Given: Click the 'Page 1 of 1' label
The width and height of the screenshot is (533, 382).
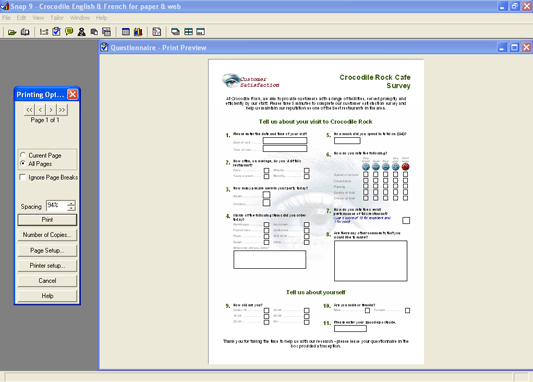Looking at the screenshot, I should point(45,120).
